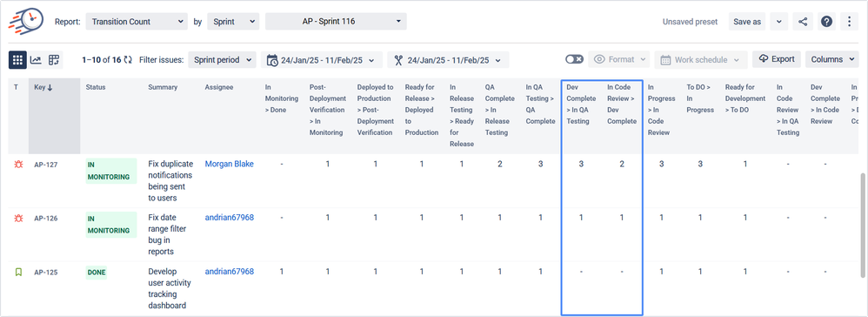Open the Sprint grouping dropdown
This screenshot has height=317, width=868.
233,22
